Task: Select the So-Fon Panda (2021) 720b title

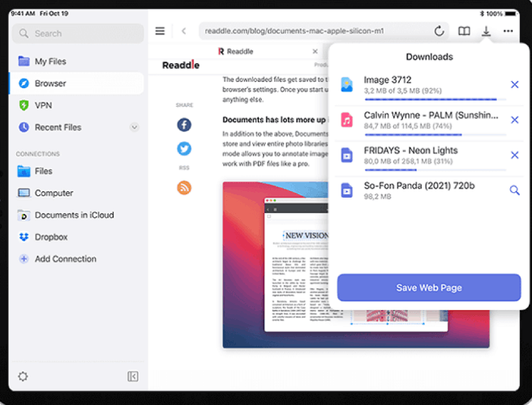Action: pyautogui.click(x=419, y=185)
